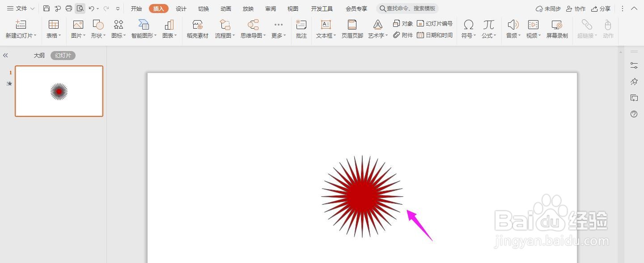The image size is (644, 263).
Task: Click the 屏幕录制 screen recording icon
Action: click(x=557, y=25)
